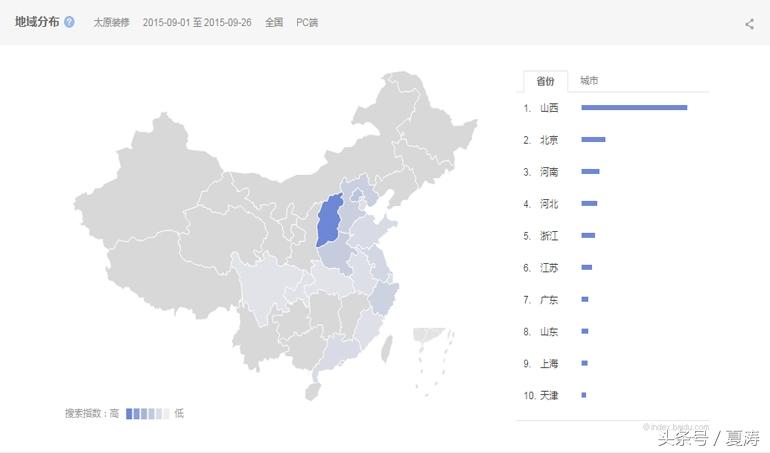Click the Hainan island on the map
Screen dimensions: 770x453
[313, 392]
